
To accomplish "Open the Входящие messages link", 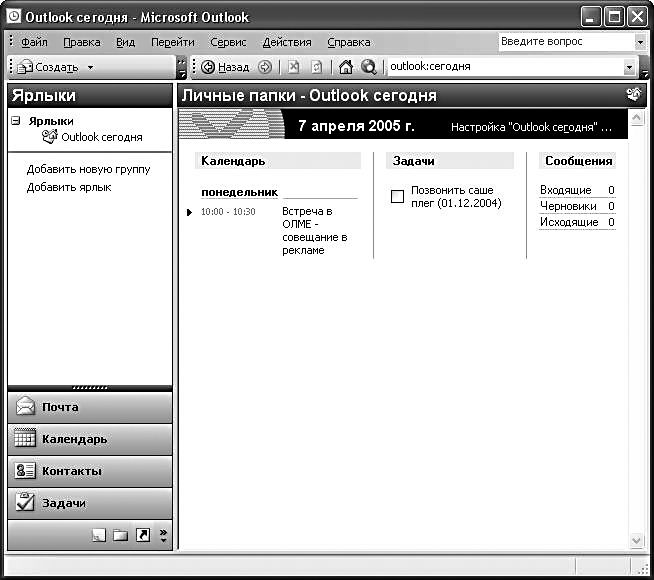I will click(x=565, y=190).
